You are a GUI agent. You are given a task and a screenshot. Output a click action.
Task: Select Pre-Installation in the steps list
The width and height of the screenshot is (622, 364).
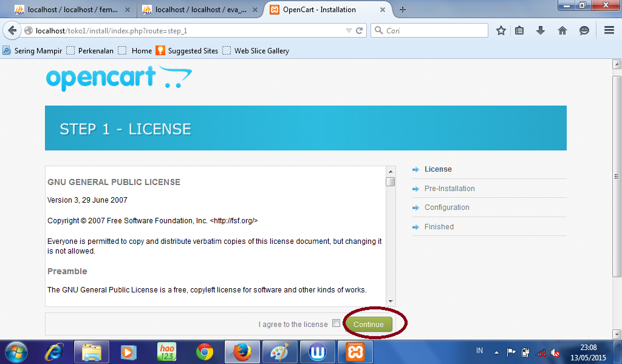click(449, 189)
